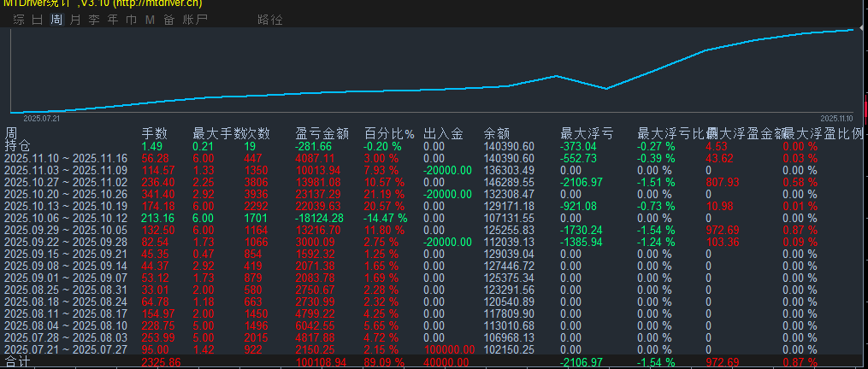Switch to the 日 daily tab

[38, 20]
